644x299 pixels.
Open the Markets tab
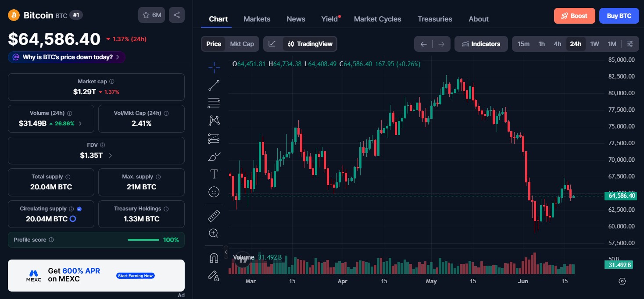tap(257, 19)
